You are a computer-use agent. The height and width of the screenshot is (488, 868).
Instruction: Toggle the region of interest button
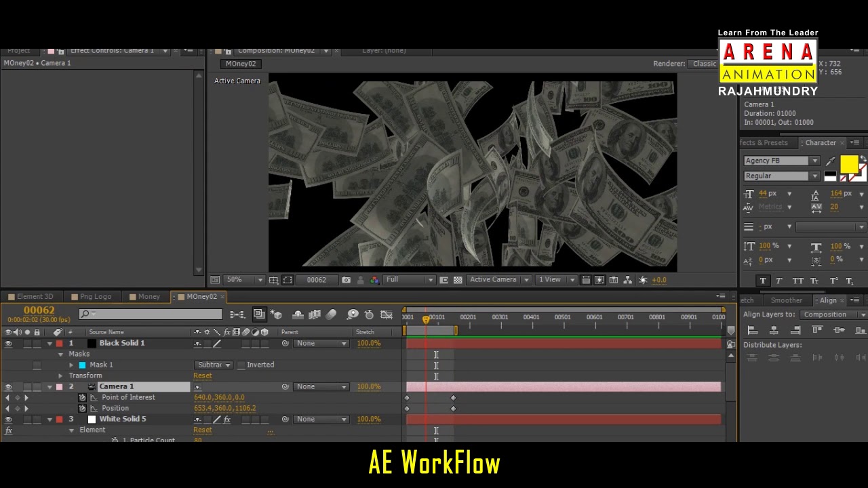444,280
